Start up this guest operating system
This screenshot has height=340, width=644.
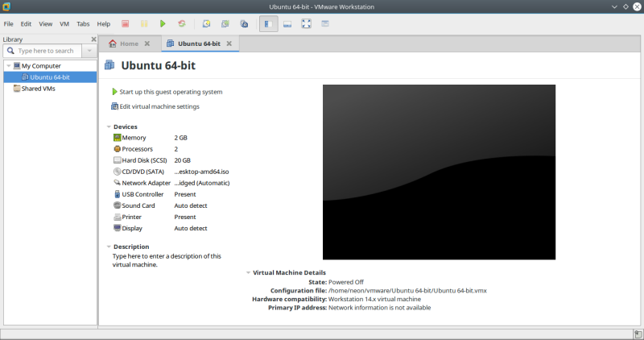click(x=171, y=92)
